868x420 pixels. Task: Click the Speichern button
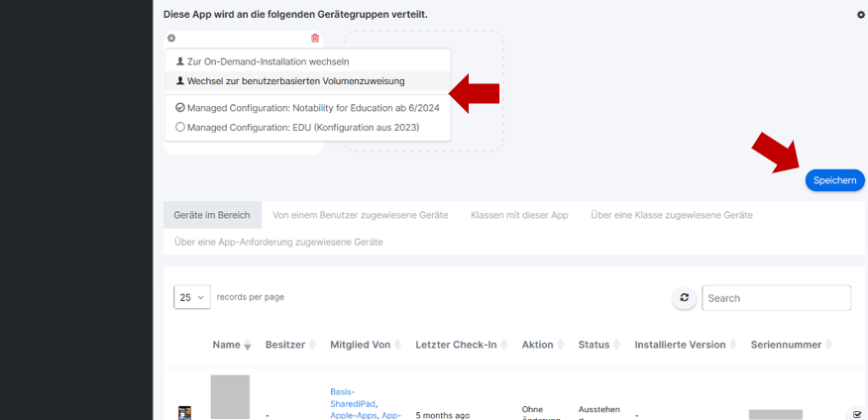(834, 180)
